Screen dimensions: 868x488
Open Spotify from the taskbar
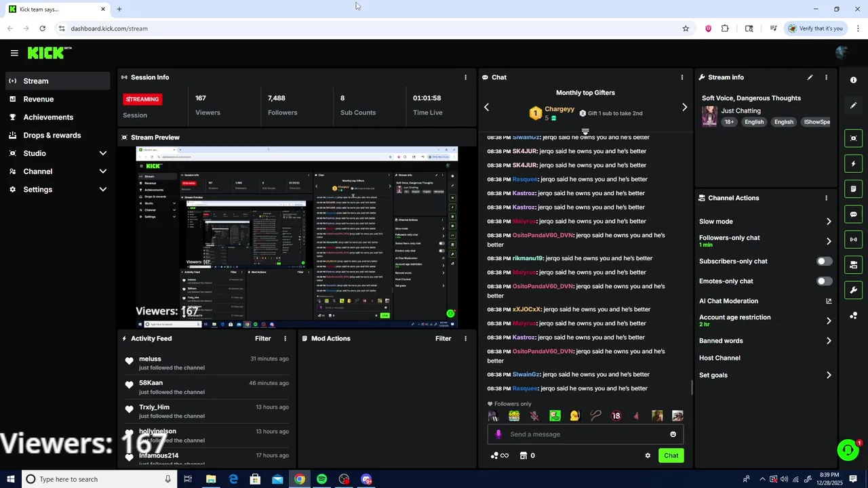click(321, 479)
